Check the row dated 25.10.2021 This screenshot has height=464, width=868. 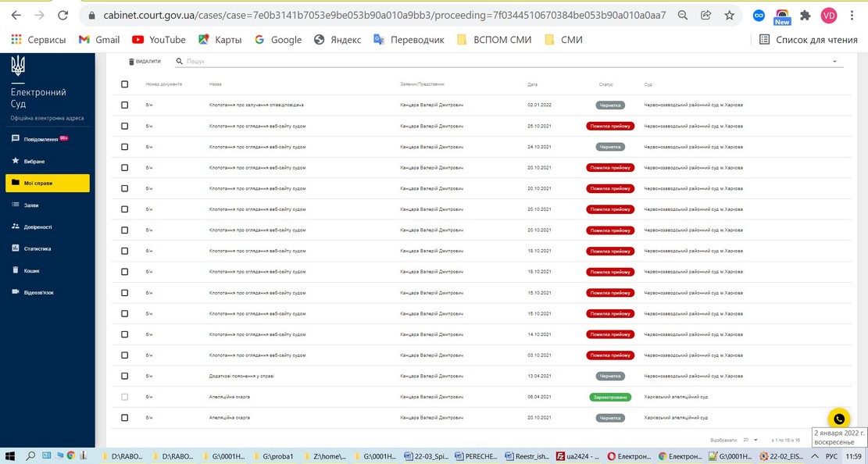click(x=124, y=127)
